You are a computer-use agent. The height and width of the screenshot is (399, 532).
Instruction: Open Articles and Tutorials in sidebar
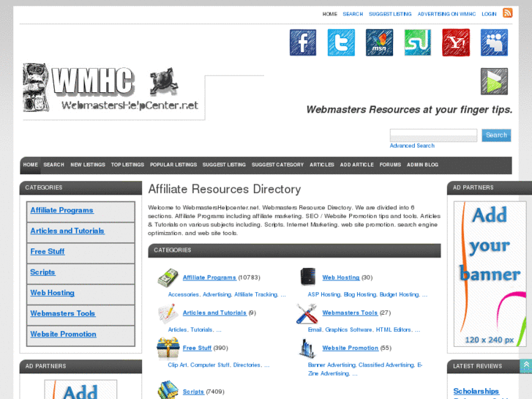coord(67,231)
